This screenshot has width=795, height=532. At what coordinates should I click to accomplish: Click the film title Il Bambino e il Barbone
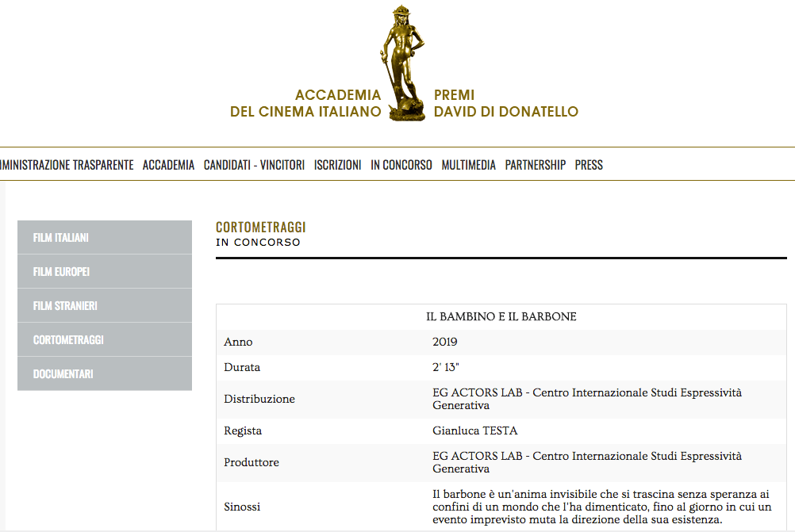coord(501,317)
